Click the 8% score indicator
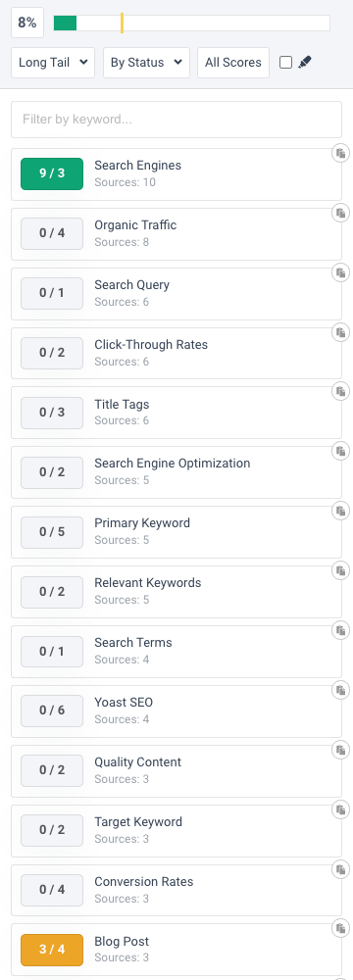This screenshot has width=353, height=980. click(x=27, y=24)
